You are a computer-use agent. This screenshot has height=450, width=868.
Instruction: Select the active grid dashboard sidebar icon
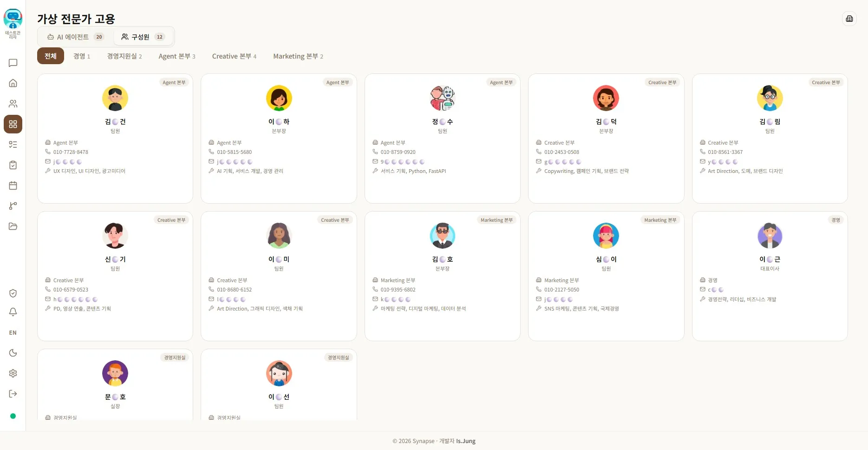pos(13,124)
